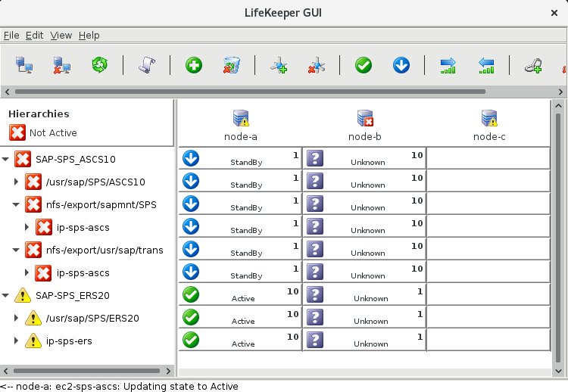Image resolution: width=568 pixels, height=392 pixels.
Task: Click the Create Comm Path chain icon
Action: pyautogui.click(x=533, y=66)
